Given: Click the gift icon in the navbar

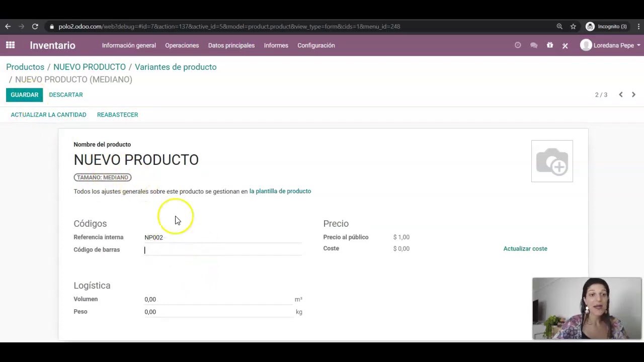Looking at the screenshot, I should [x=550, y=45].
